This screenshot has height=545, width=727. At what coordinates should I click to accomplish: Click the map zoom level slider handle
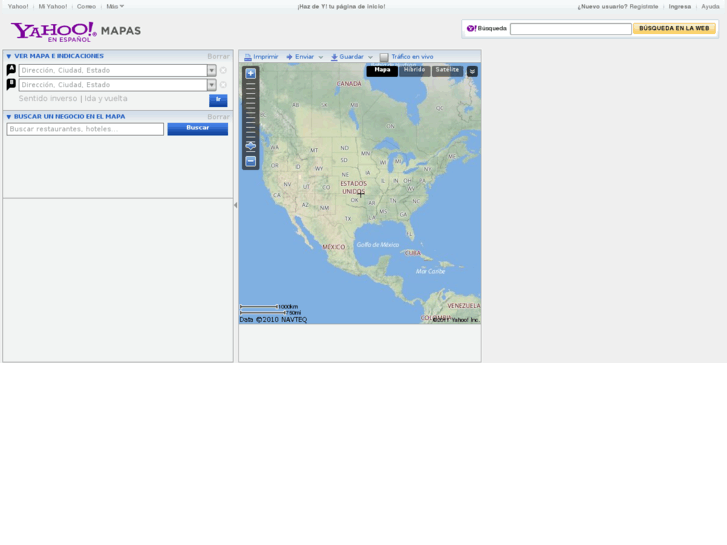251,146
